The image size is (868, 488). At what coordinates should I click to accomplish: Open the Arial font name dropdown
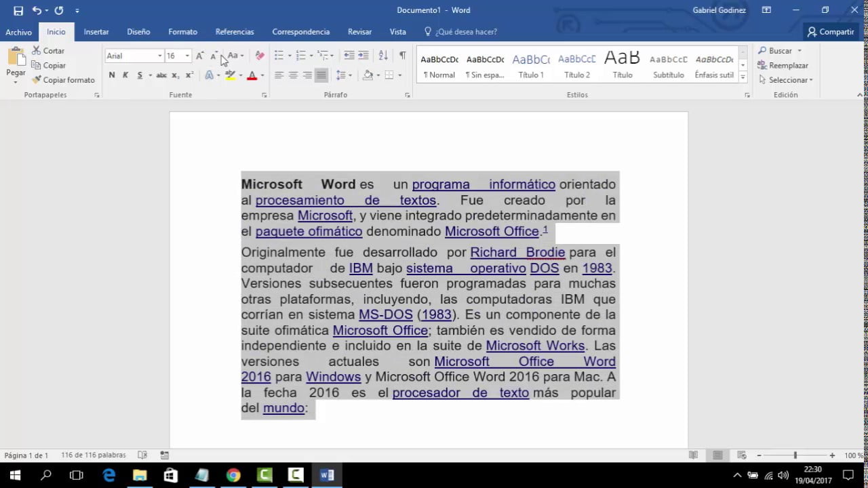160,56
